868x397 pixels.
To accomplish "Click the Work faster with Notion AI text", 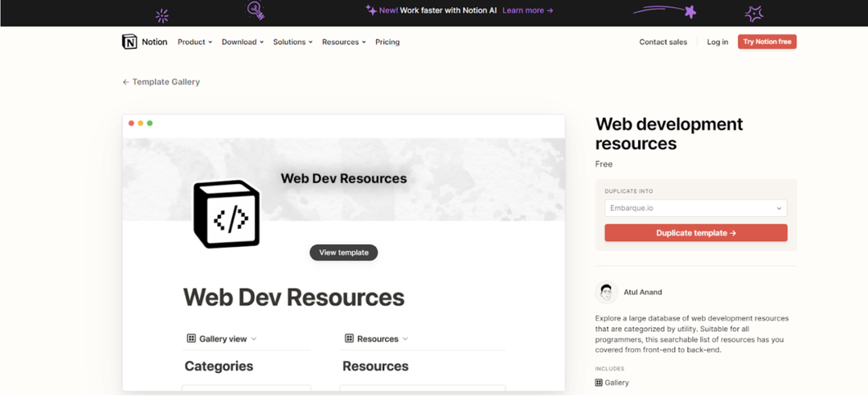I will coord(449,10).
